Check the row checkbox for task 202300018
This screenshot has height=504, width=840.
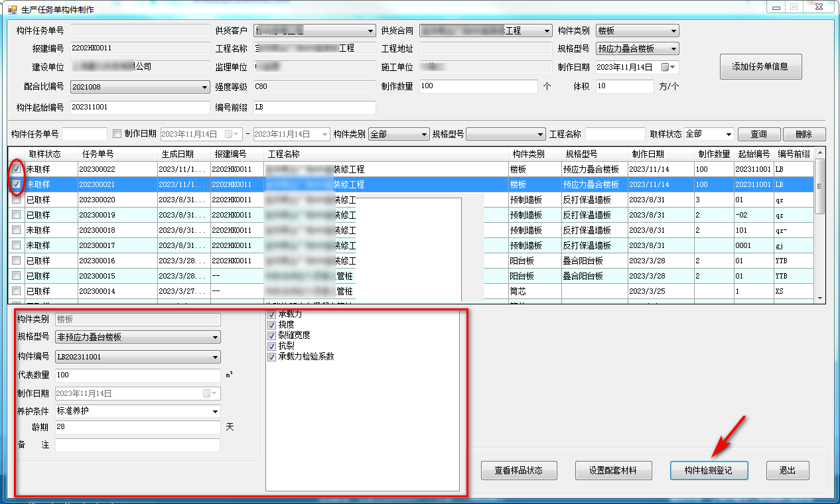[16, 230]
